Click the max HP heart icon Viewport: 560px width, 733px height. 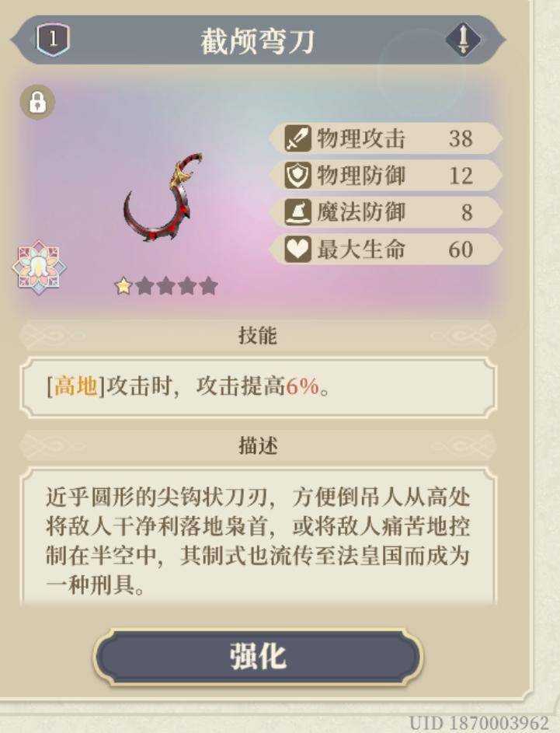tap(297, 250)
